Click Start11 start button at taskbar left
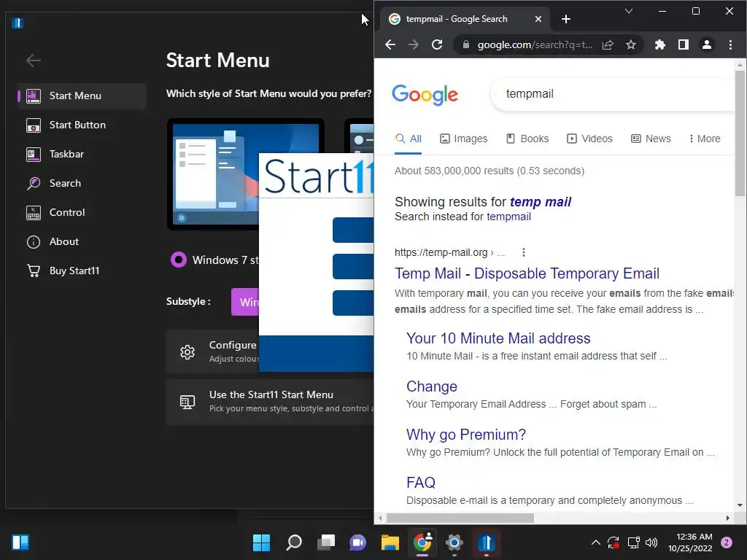This screenshot has height=560, width=747. 20,542
